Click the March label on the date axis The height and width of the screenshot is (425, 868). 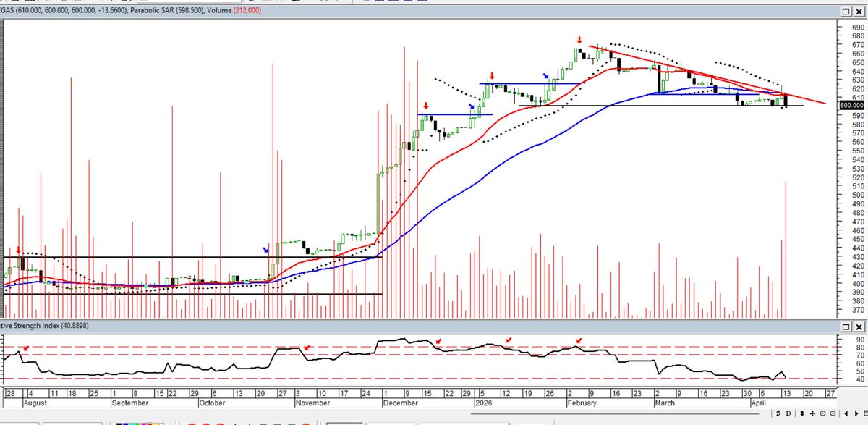pos(665,403)
